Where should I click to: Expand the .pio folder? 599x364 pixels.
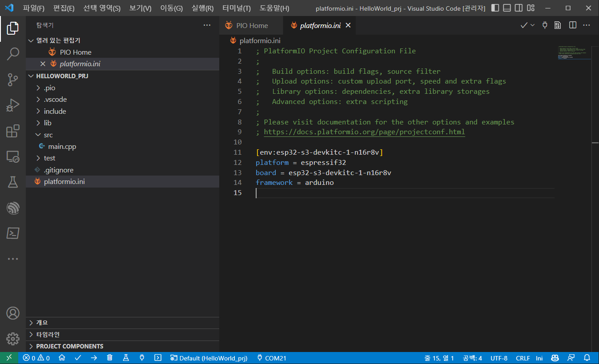122,88
